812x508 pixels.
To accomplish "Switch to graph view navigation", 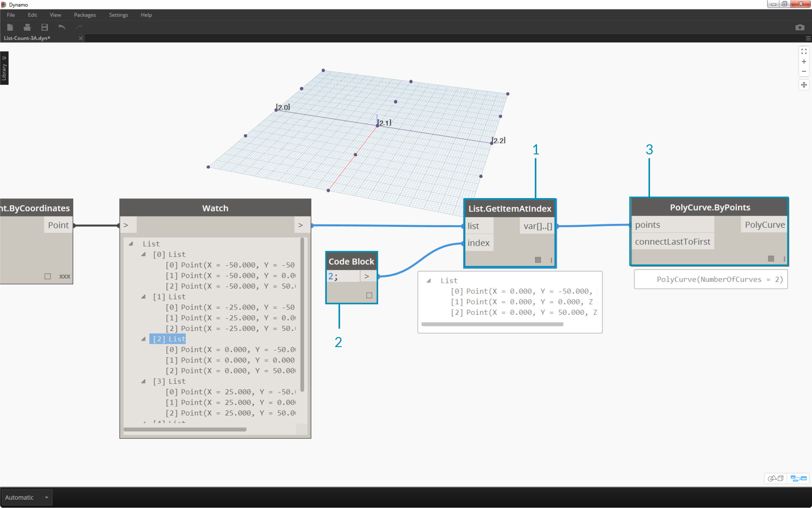I will (798, 478).
